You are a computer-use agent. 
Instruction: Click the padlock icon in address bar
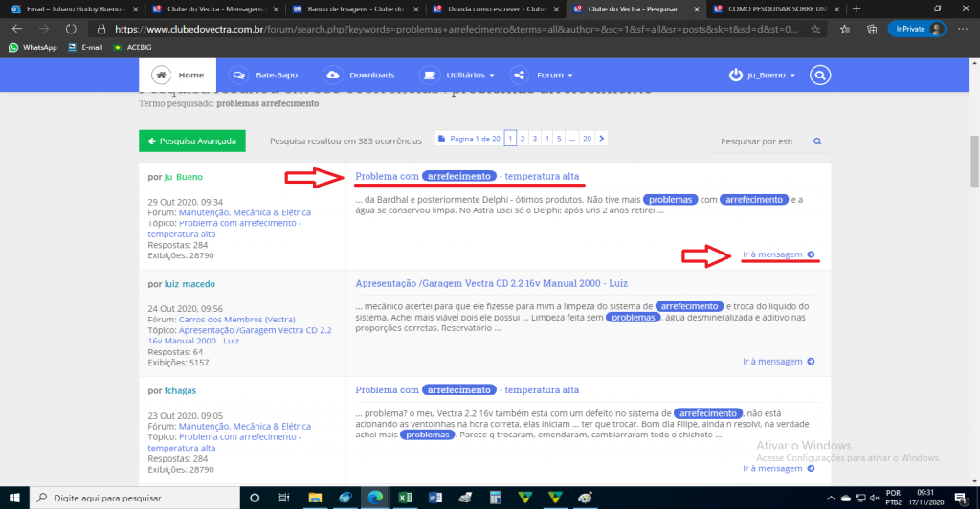click(x=101, y=30)
